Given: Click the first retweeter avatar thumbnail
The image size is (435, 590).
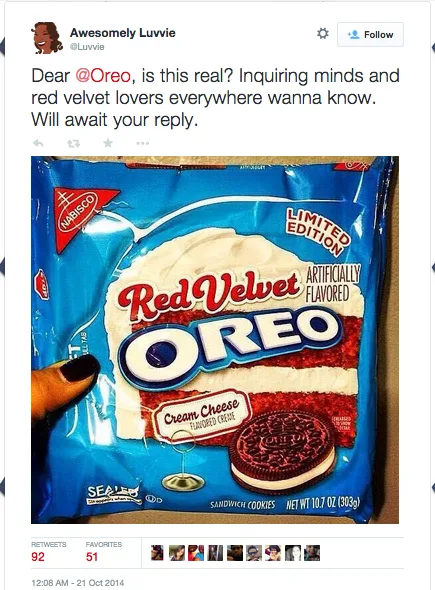Looking at the screenshot, I should 157,553.
